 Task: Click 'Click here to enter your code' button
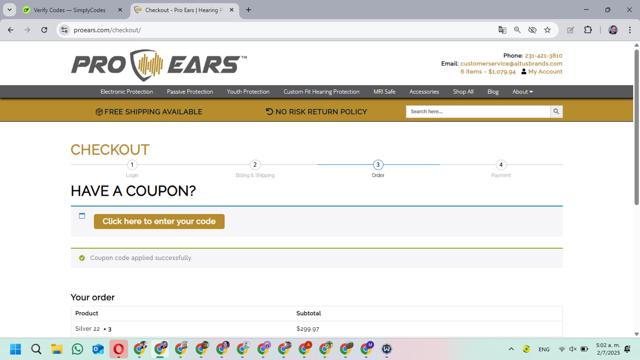(159, 221)
